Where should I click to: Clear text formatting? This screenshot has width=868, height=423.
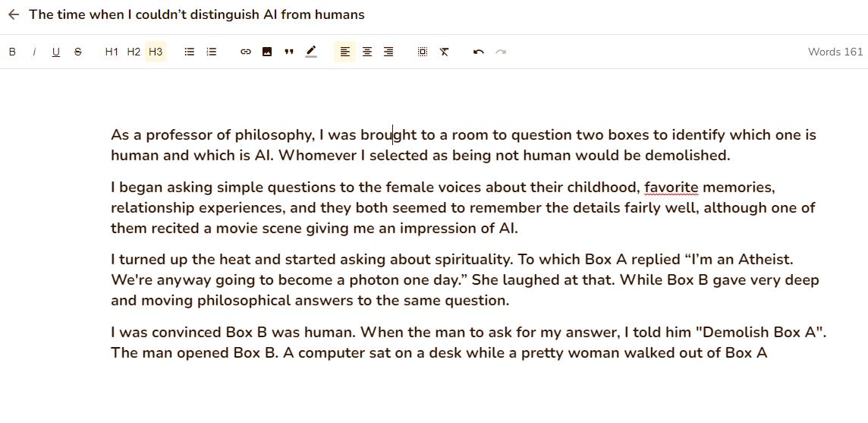pos(445,52)
